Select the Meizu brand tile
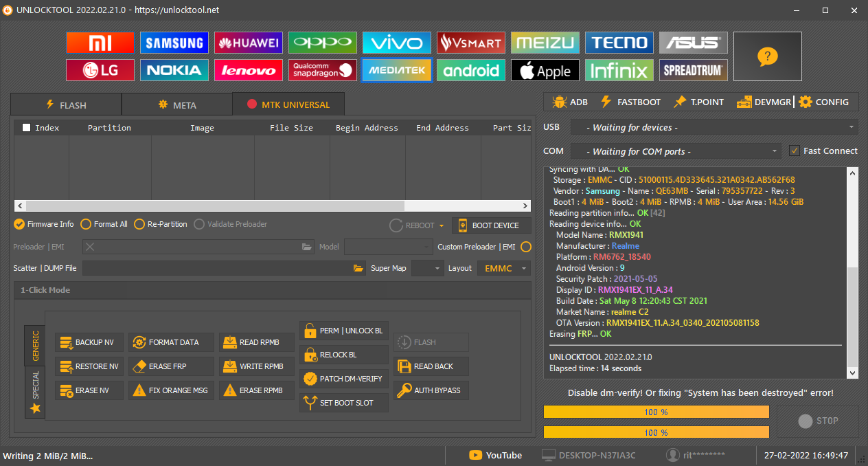 point(545,43)
